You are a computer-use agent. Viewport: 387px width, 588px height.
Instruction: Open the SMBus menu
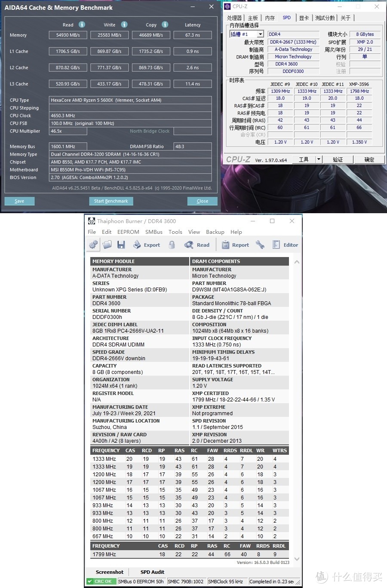pyautogui.click(x=154, y=232)
